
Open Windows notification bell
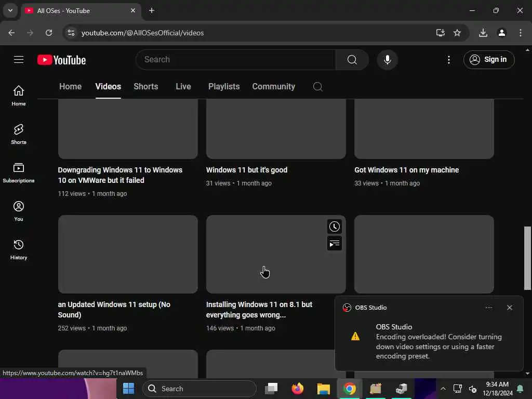click(520, 389)
